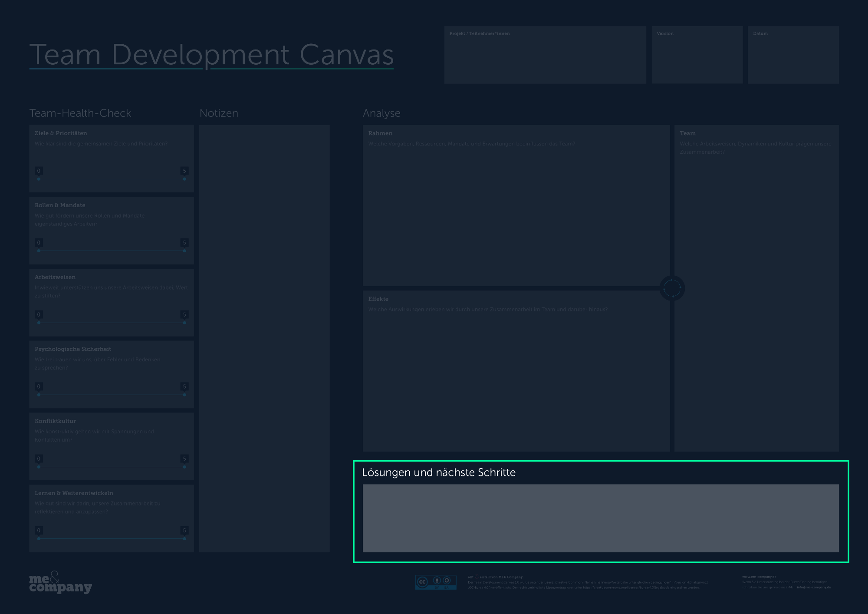Viewport: 868px width, 614px height.
Task: Click the 5 marker on Konfliktkultur scale
Action: tap(184, 459)
